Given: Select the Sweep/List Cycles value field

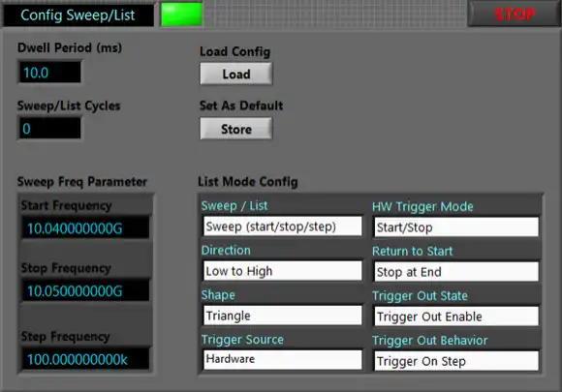Looking at the screenshot, I should (49, 128).
